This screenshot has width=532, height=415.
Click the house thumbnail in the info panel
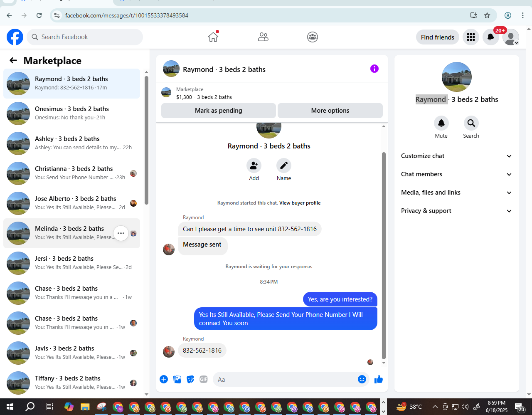pos(457,77)
